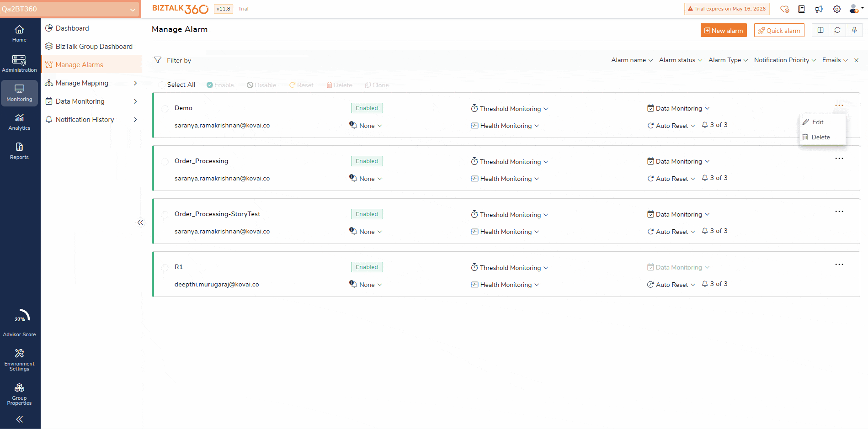Select the Order_Processing-StoryTest alarm checkbox

[165, 214]
